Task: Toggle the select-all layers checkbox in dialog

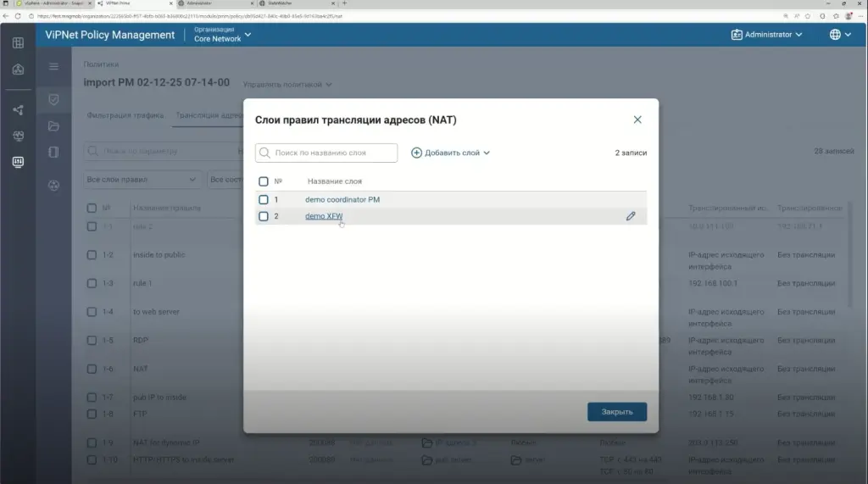Action: point(264,181)
